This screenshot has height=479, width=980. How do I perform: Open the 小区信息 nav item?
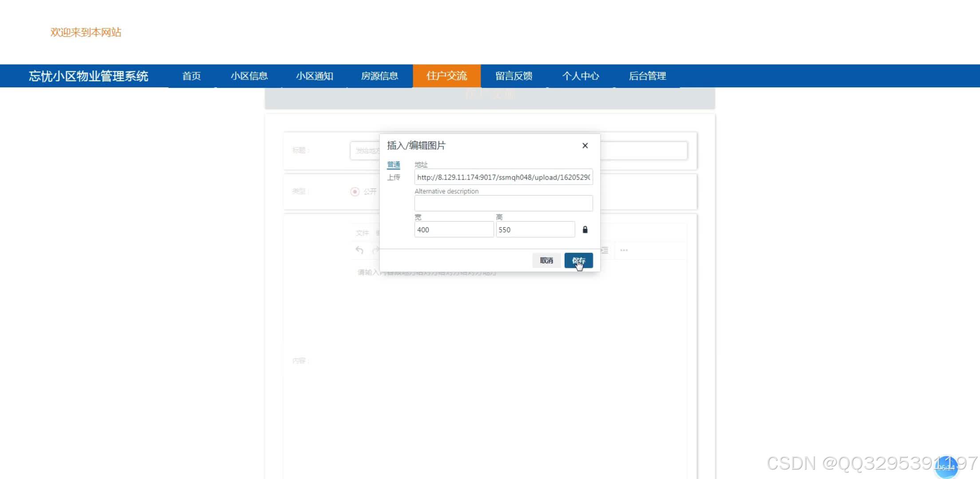249,76
